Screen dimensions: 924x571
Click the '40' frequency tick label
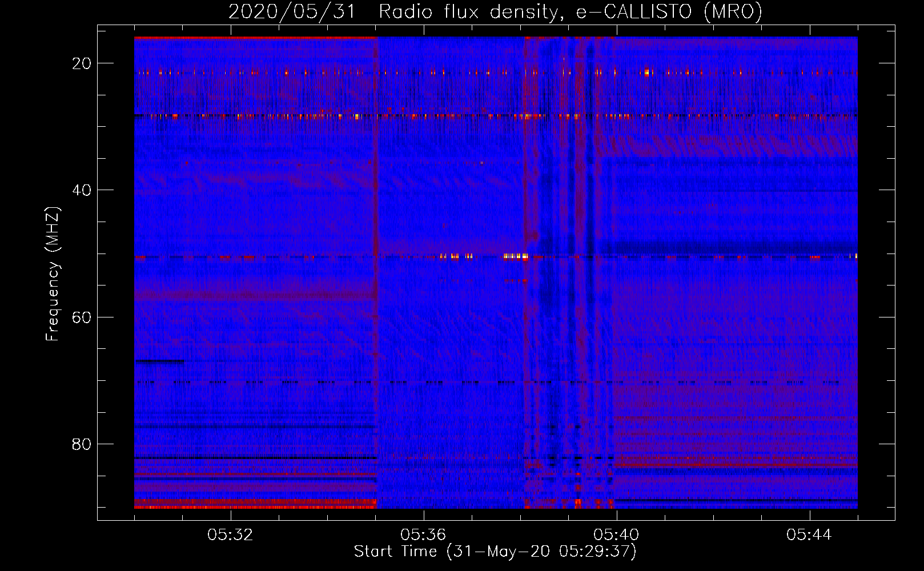pyautogui.click(x=82, y=190)
